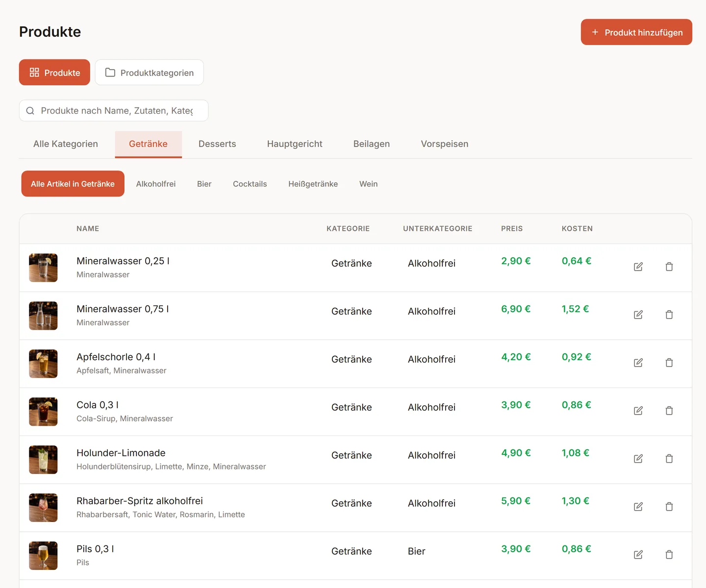Switch to the Desserts category tab
Screen dimensions: 706x588
tap(217, 144)
